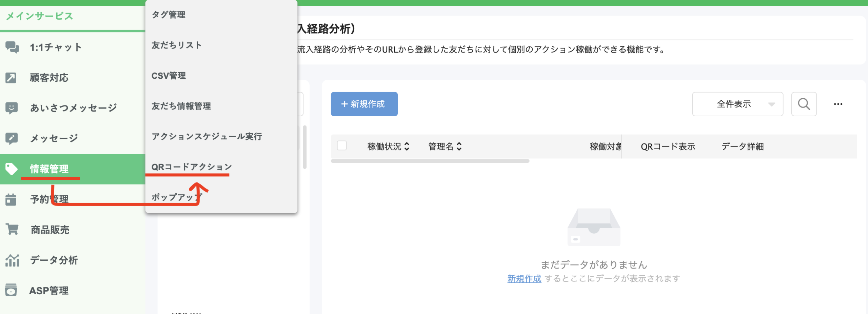This screenshot has height=314, width=868.
Task: Select QRコードアクション from the submenu
Action: point(192,167)
